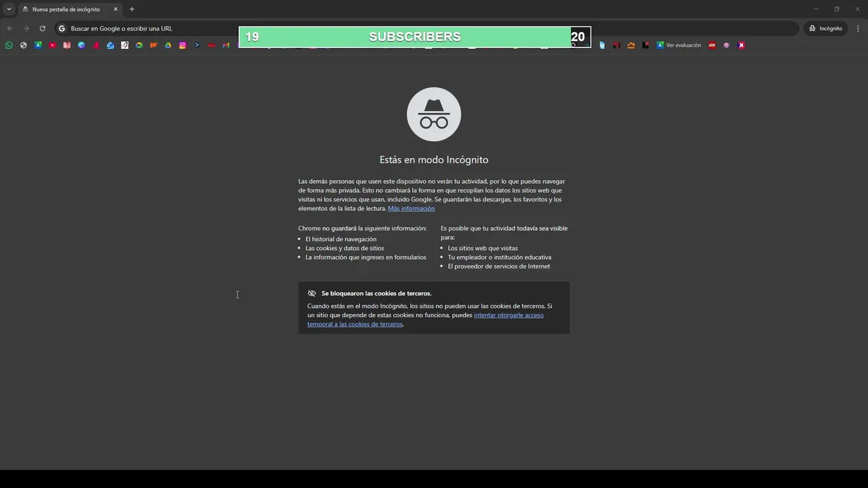This screenshot has width=868, height=488.
Task: Open the Chrome three-dot menu
Action: [858, 28]
